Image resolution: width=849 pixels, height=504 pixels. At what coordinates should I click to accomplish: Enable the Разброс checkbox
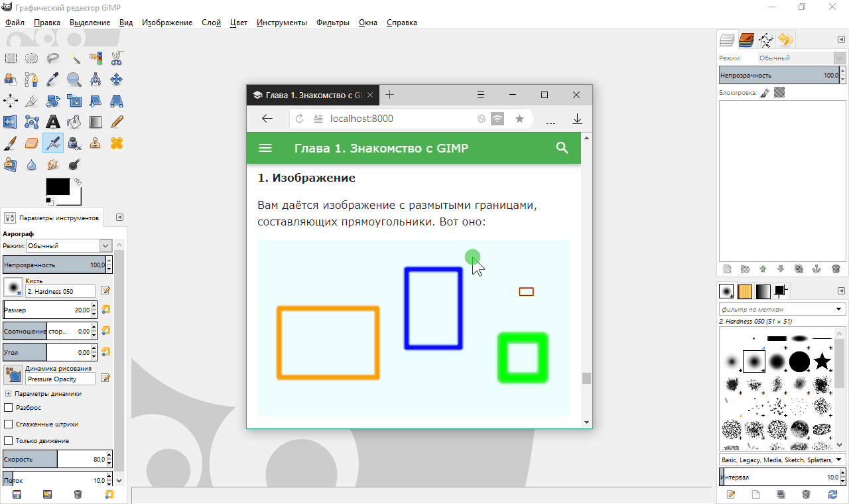tap(9, 408)
